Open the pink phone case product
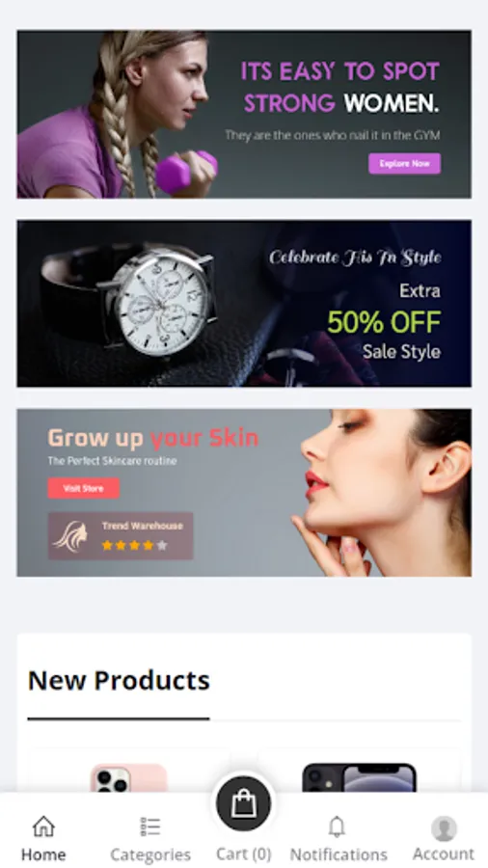488x868 pixels. tap(129, 777)
